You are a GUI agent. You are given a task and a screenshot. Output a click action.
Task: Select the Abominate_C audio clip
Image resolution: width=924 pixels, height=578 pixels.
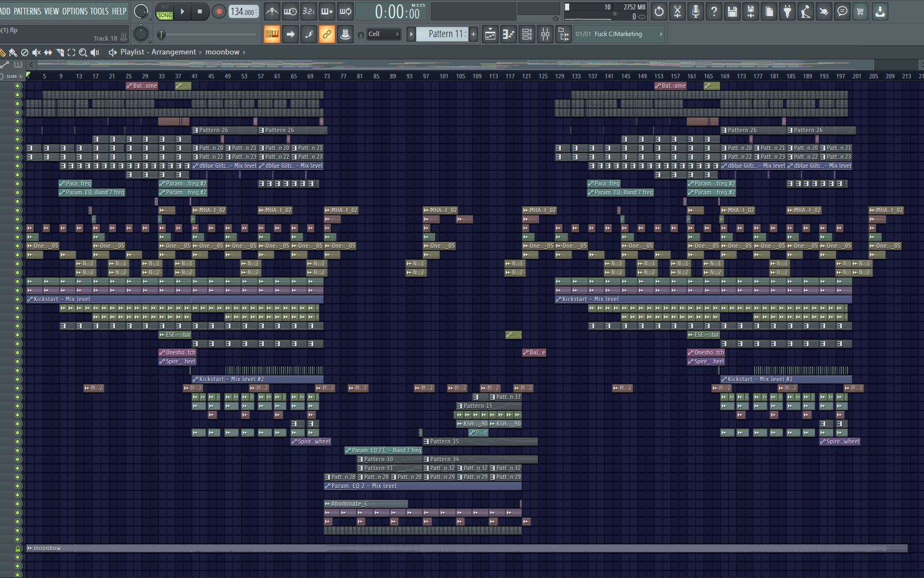(x=365, y=504)
